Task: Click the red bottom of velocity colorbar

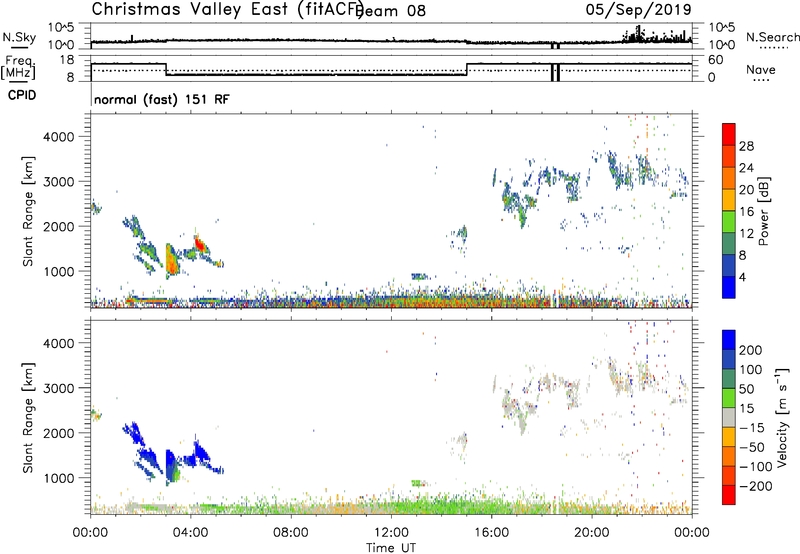Action: coord(729,495)
